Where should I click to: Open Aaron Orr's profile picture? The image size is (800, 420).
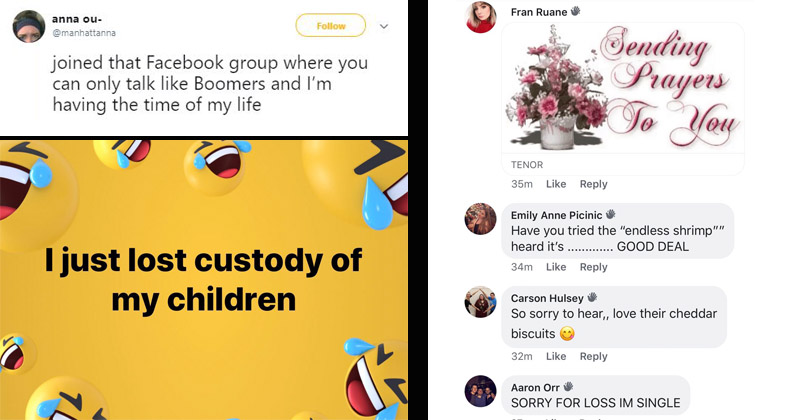[x=480, y=391]
